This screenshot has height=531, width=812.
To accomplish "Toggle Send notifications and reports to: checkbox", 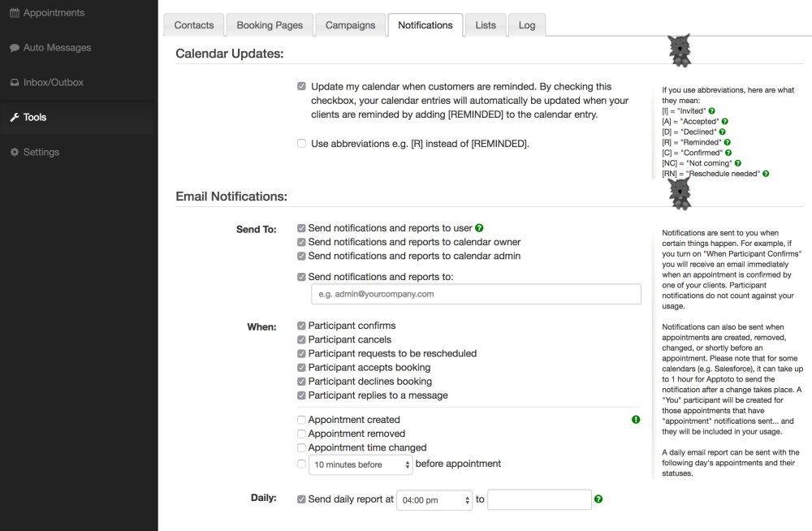I will click(301, 277).
